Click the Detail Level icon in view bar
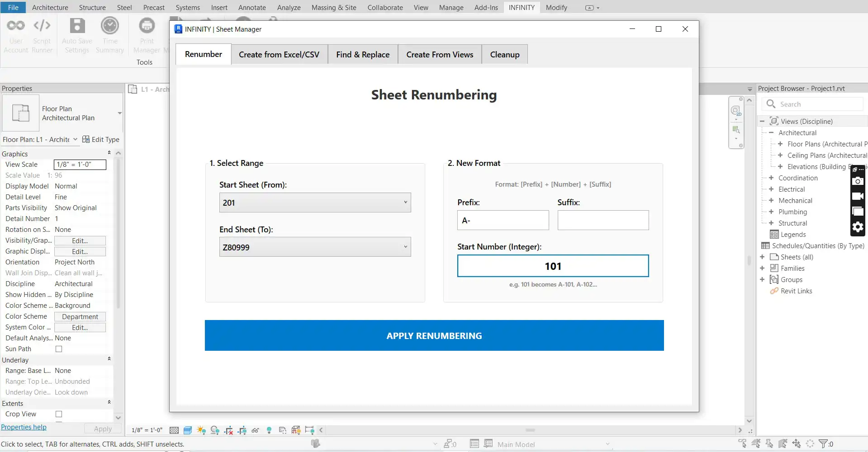Viewport: 868px width, 452px height. pyautogui.click(x=174, y=430)
